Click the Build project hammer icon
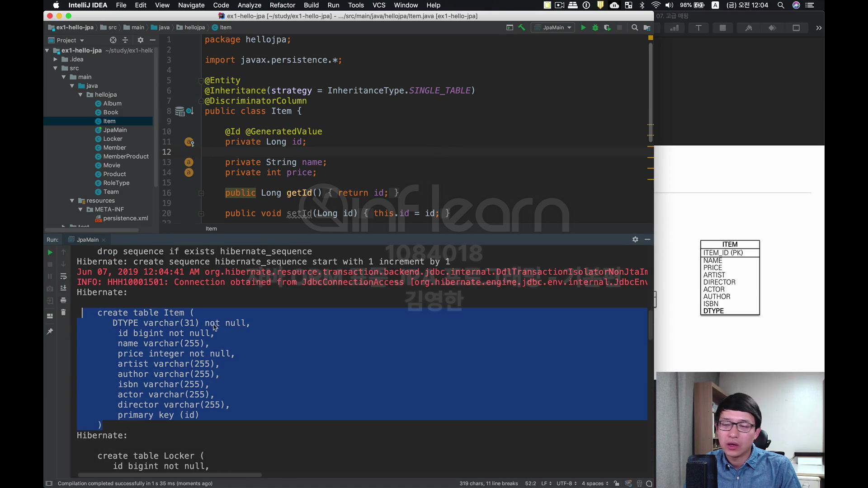The height and width of the screenshot is (488, 868). pos(522,28)
